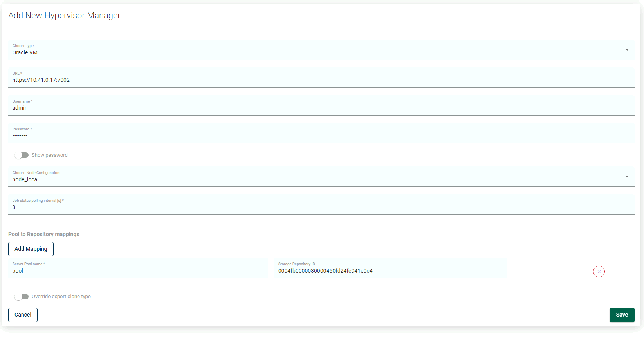Expand the Choose type dropdown arrow
Image resolution: width=644 pixels, height=342 pixels.
(x=627, y=50)
